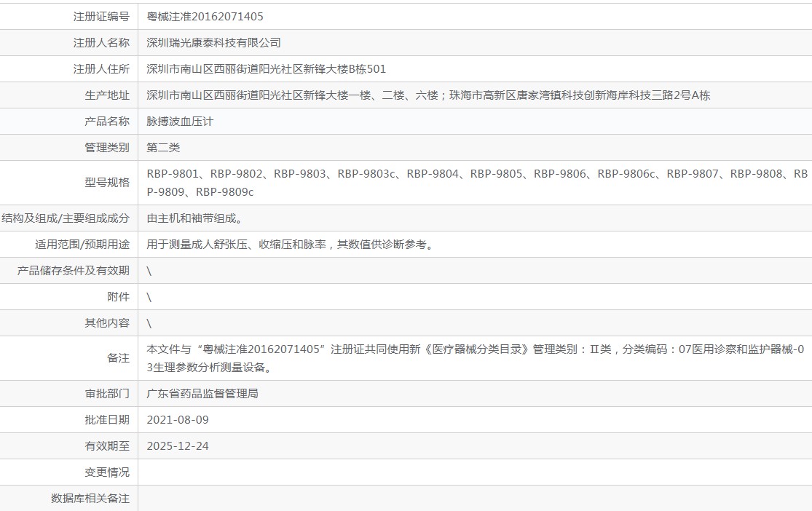
Task: Click the 型号规格 label
Action: 107,182
